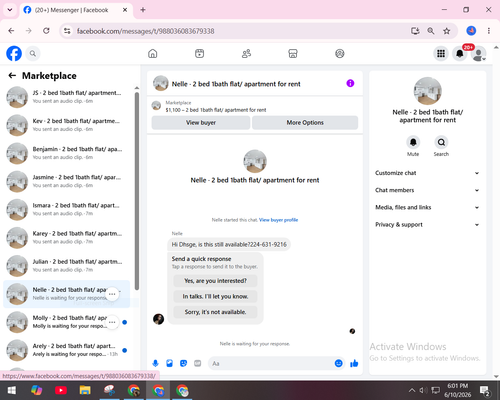Attach a photo file icon
The image size is (500, 400).
169,363
